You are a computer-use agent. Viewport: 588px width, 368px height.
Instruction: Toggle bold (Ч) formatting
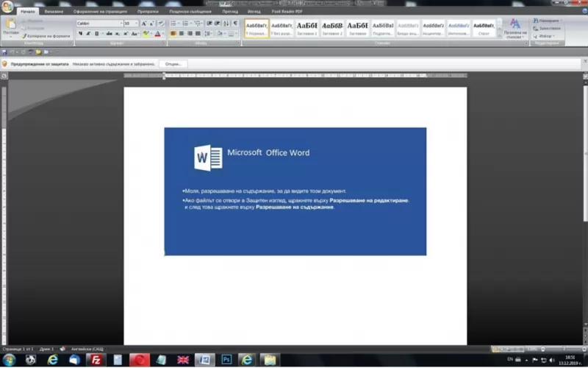tap(80, 34)
